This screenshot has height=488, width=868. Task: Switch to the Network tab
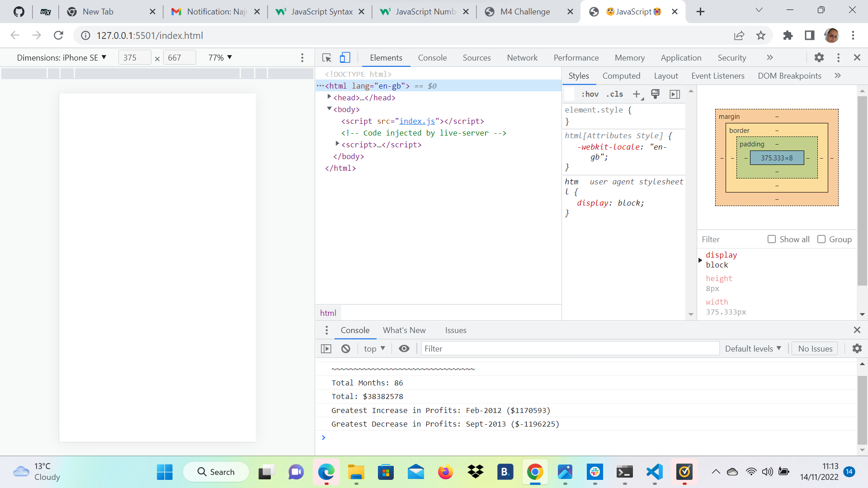pos(522,58)
